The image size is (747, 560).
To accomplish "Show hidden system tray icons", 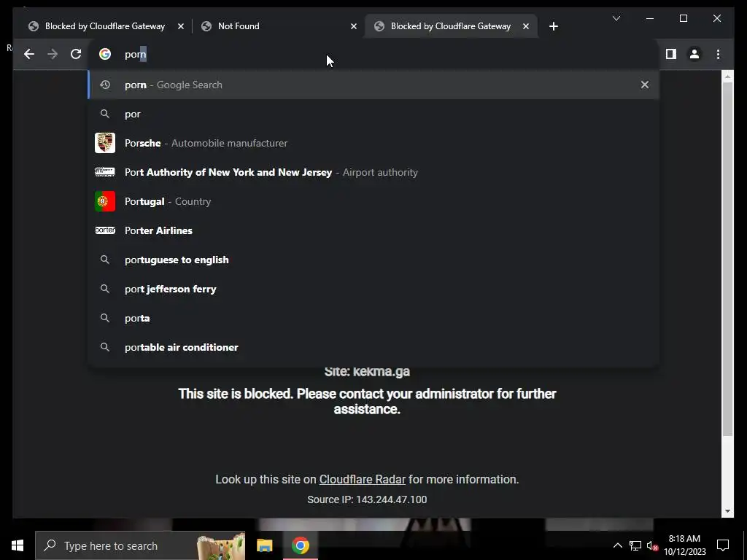I will 617,545.
